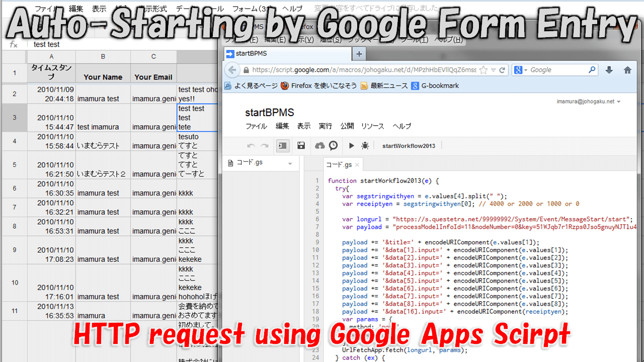Open URL history dropdown arrow

click(493, 70)
